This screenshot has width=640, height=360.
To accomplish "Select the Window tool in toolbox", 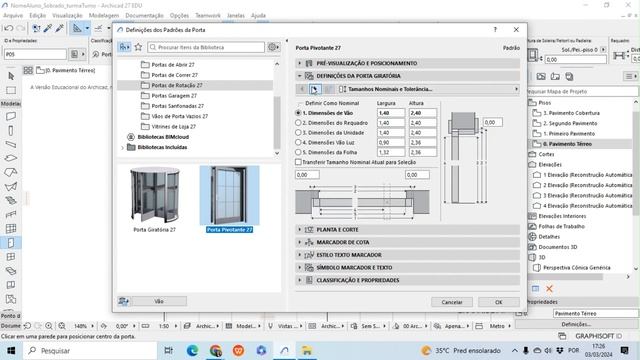I will (11, 257).
